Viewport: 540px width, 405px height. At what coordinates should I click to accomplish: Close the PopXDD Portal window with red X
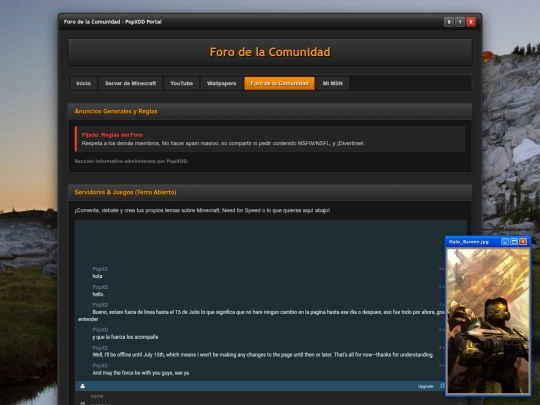tap(471, 22)
